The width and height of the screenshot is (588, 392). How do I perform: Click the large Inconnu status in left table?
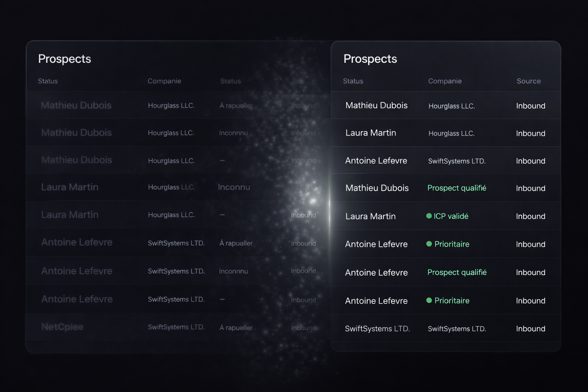234,187
